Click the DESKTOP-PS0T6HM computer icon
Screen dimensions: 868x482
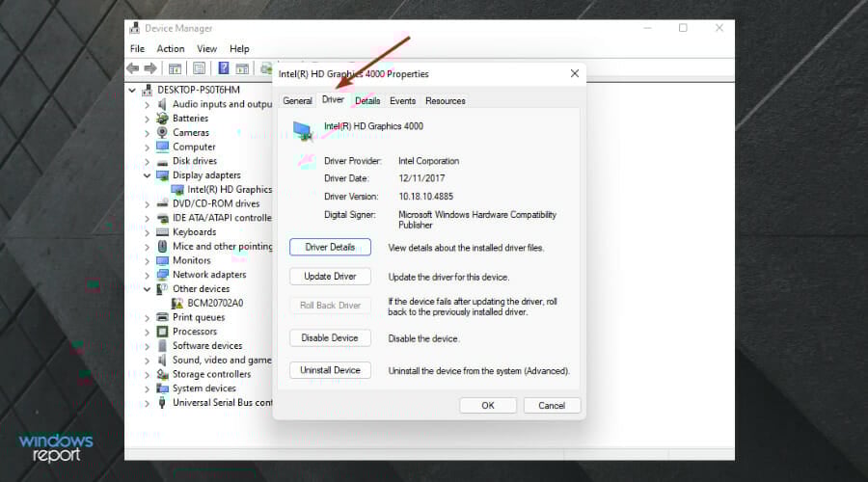pyautogui.click(x=148, y=90)
